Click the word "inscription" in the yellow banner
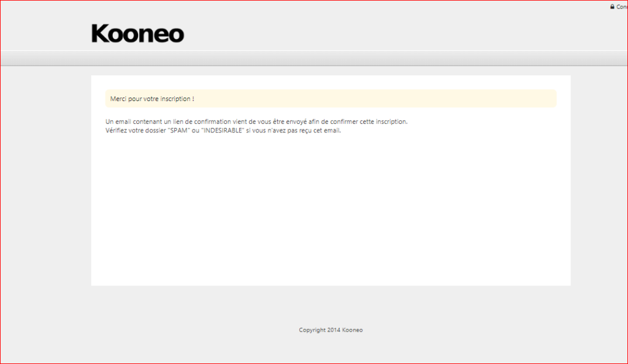Screen dimensions: 628x364 (175, 99)
